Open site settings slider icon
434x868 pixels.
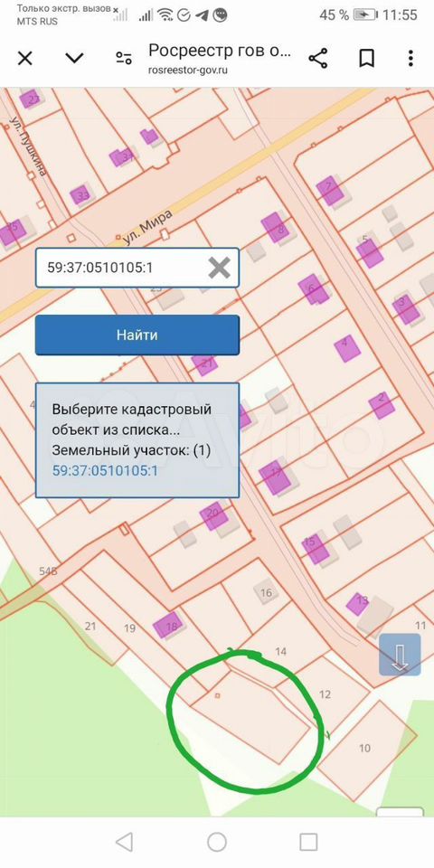click(x=124, y=58)
